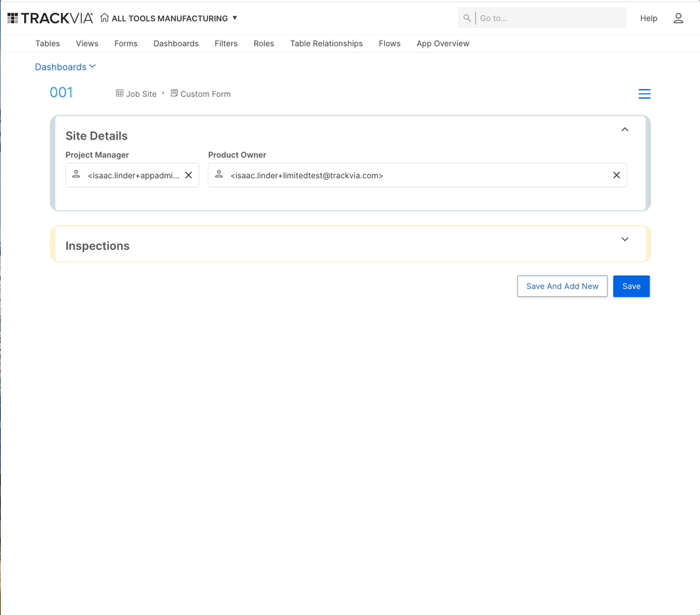
Task: Open the Tables menu item
Action: tap(48, 43)
